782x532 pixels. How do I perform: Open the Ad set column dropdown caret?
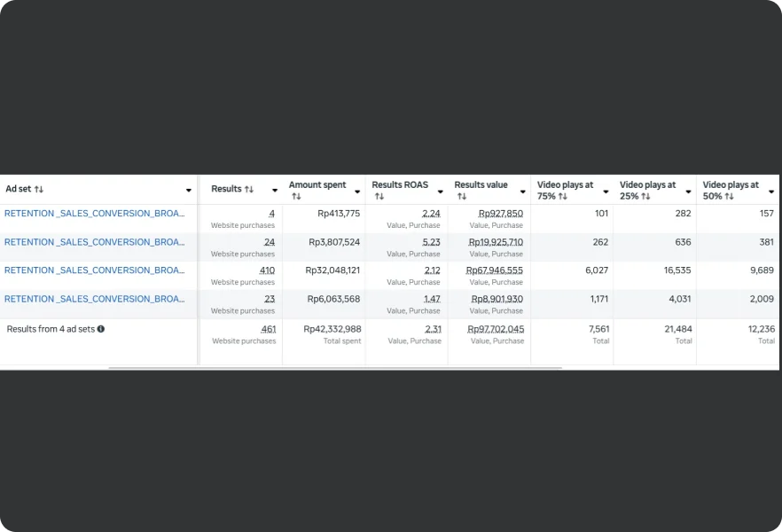pos(189,191)
